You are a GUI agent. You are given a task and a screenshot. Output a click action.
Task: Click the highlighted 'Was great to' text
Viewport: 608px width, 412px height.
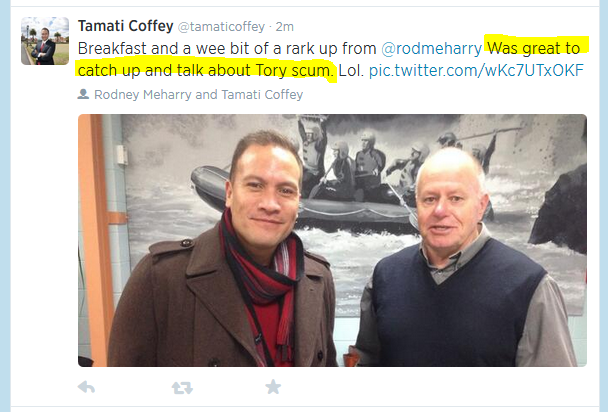[x=534, y=47]
